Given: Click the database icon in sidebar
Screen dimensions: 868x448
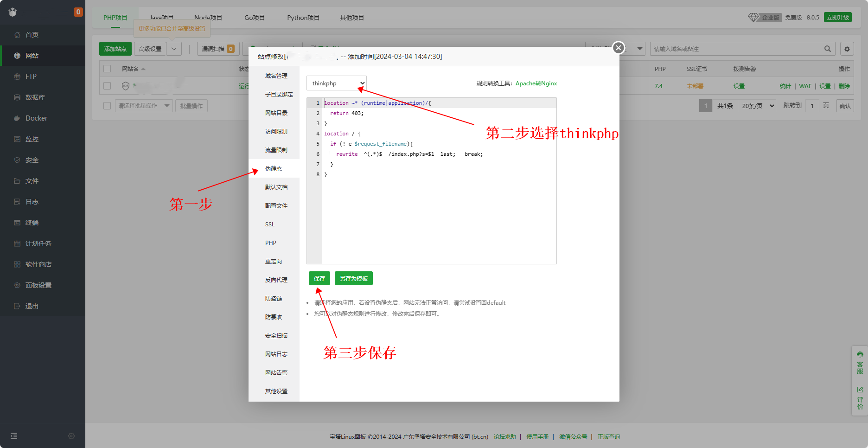Looking at the screenshot, I should (17, 97).
